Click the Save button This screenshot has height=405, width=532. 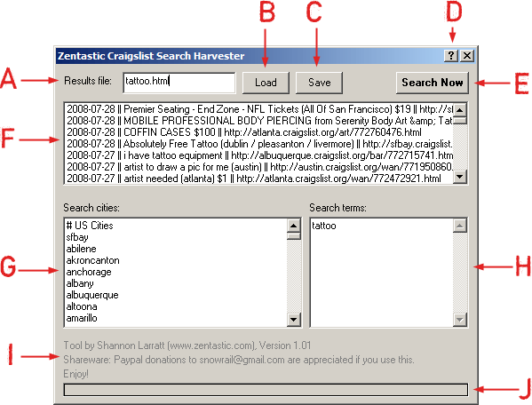[319, 83]
